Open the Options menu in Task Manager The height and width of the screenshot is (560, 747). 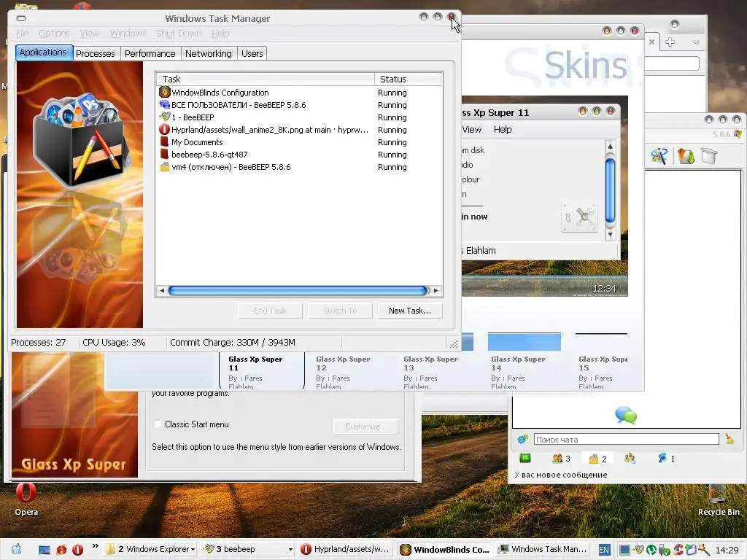54,34
